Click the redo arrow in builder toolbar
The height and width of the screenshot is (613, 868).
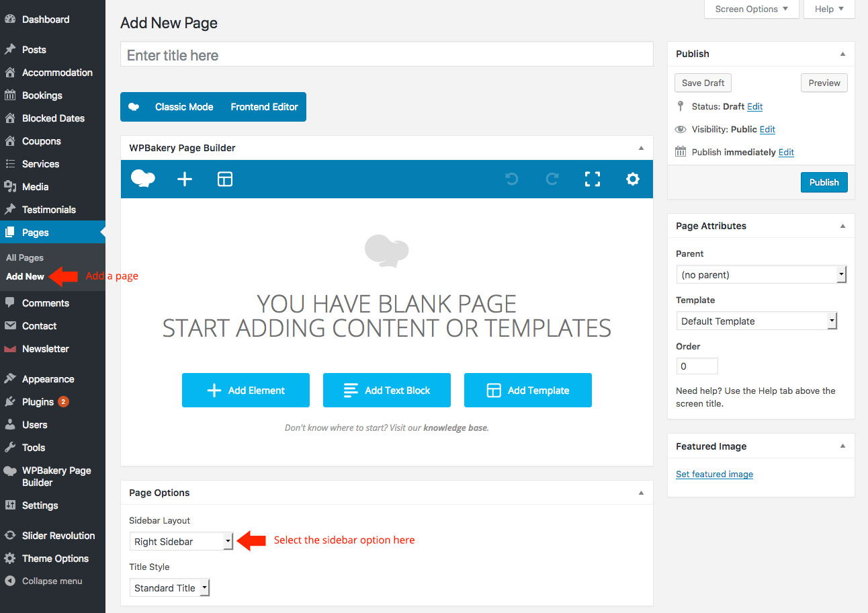click(552, 179)
